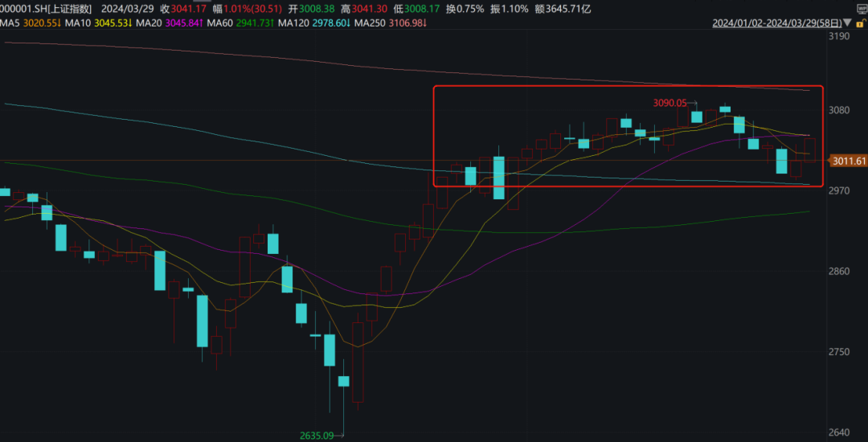This screenshot has width=868, height=442.
Task: Click the 000001.SH[上证指数] stock title
Action: 46,10
